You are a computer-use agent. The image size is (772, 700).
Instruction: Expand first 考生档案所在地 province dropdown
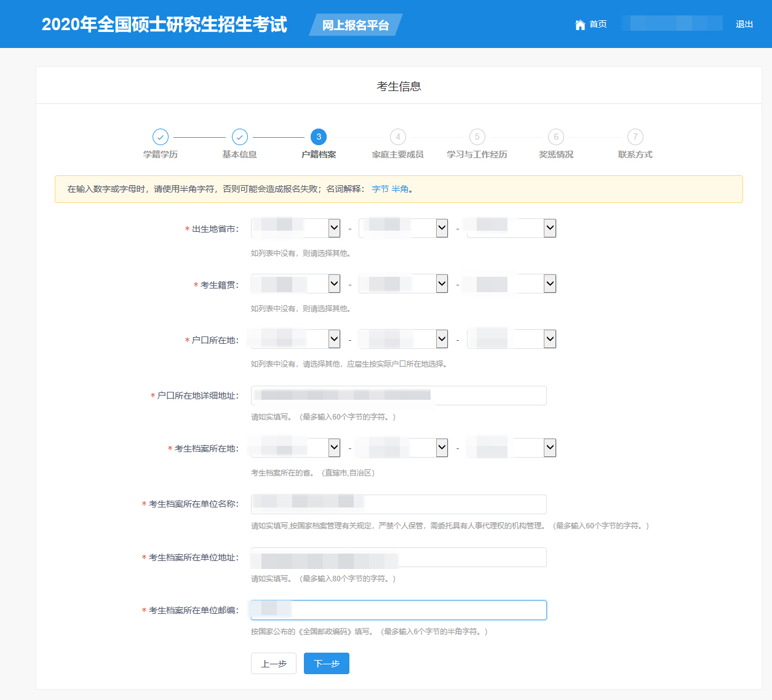click(x=296, y=448)
